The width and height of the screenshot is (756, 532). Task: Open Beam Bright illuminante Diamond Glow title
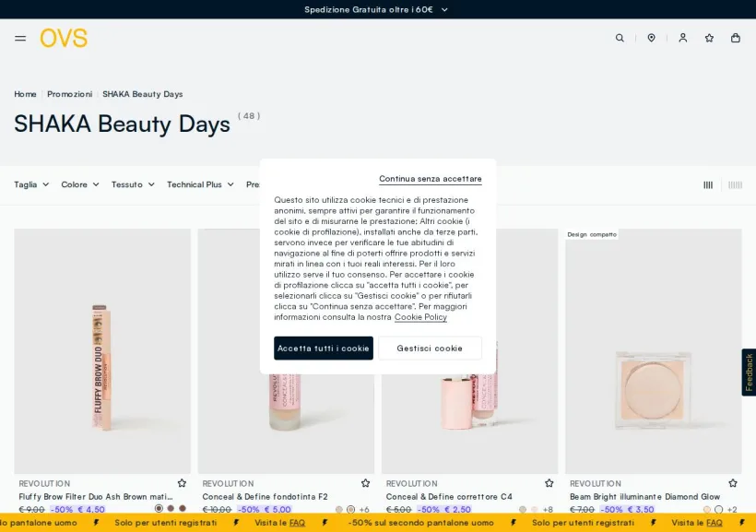click(x=644, y=496)
